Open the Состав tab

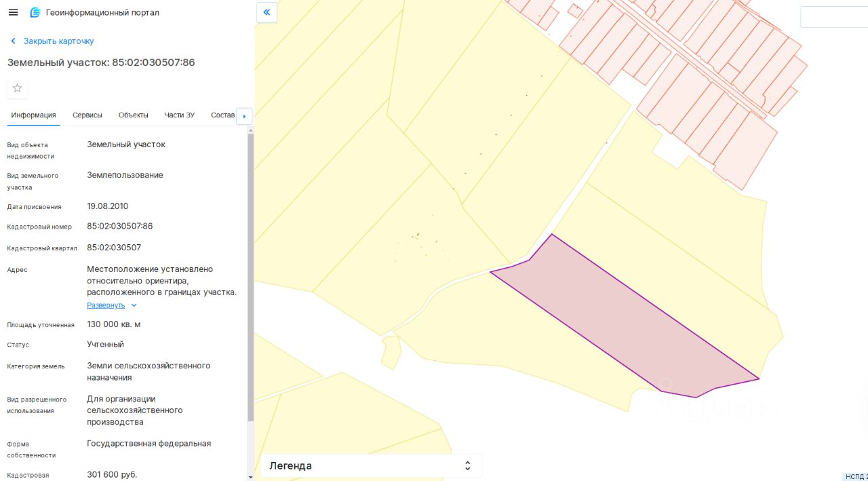pos(222,115)
